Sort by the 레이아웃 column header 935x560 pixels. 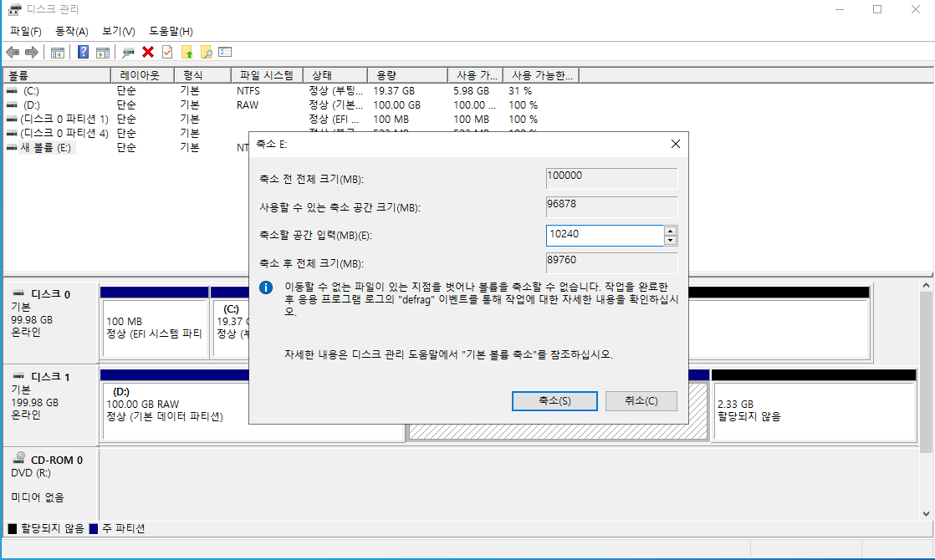point(142,76)
